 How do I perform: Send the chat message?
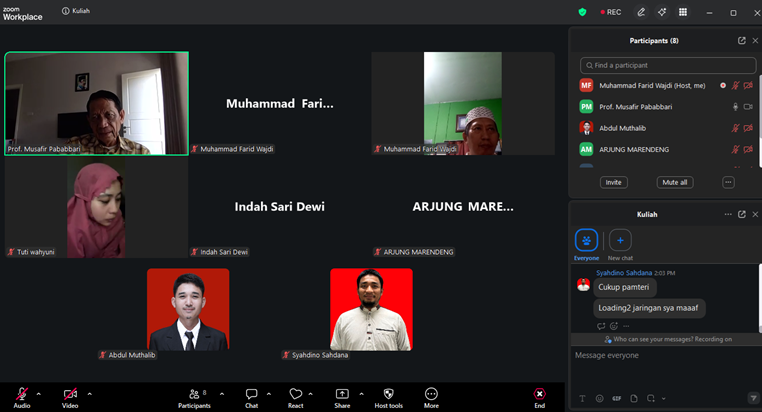(752, 398)
